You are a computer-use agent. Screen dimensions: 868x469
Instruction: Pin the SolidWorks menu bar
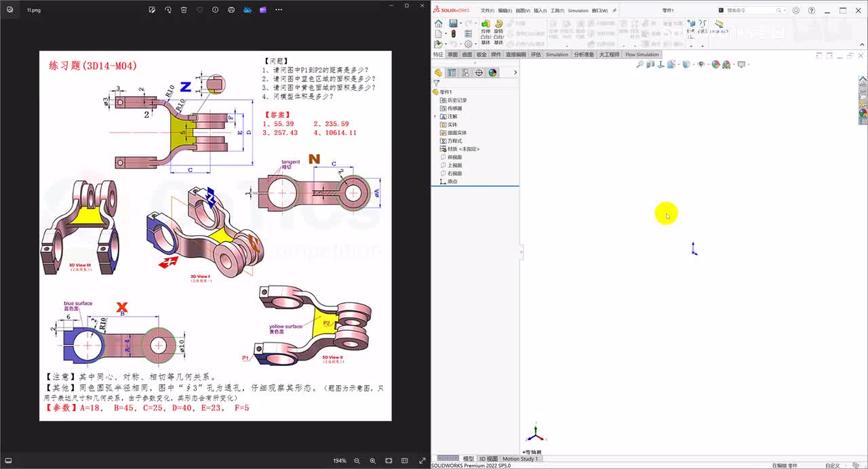(x=614, y=11)
